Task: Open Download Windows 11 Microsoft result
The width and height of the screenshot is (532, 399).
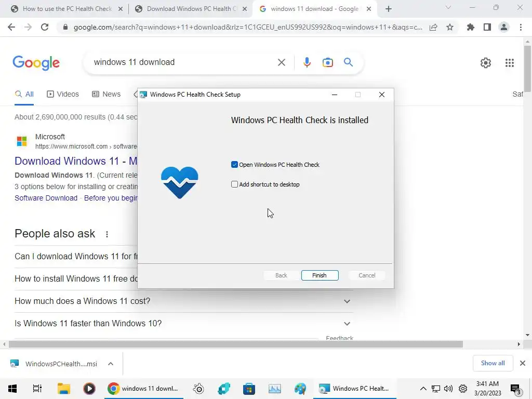Action: coord(76,161)
